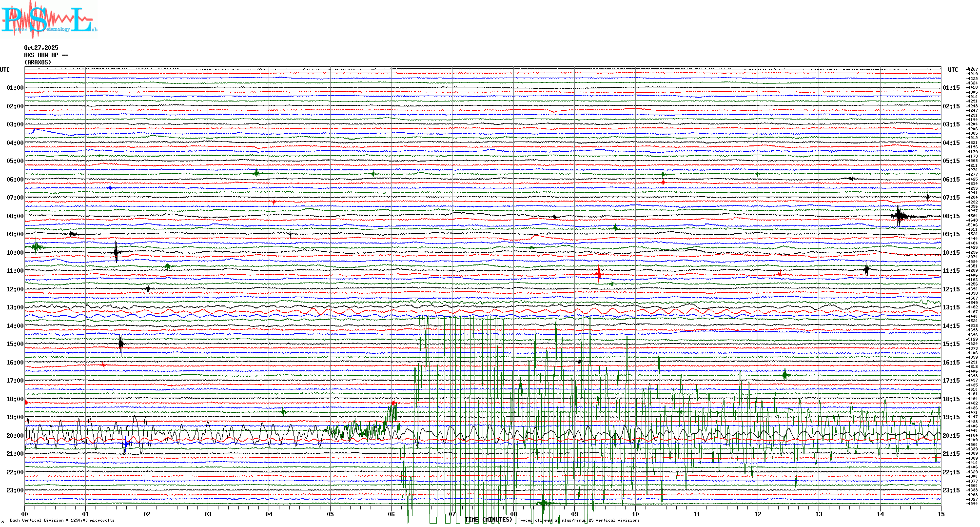
Task: Select the AXS HHN HP station text
Action: tap(46, 55)
